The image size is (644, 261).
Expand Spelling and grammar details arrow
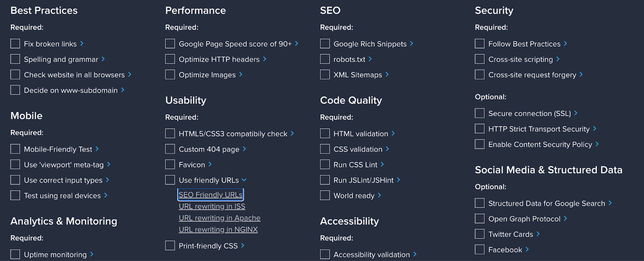(103, 59)
